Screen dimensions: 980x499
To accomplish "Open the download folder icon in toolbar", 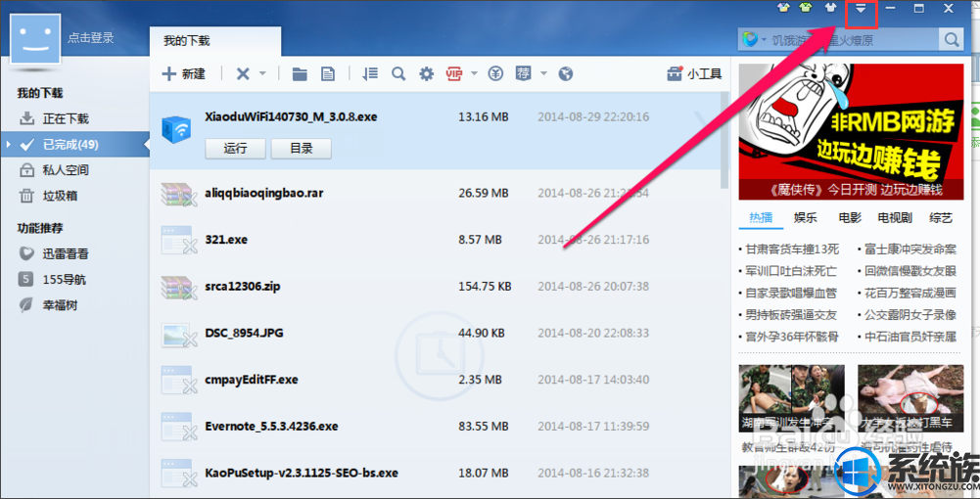I will point(300,73).
